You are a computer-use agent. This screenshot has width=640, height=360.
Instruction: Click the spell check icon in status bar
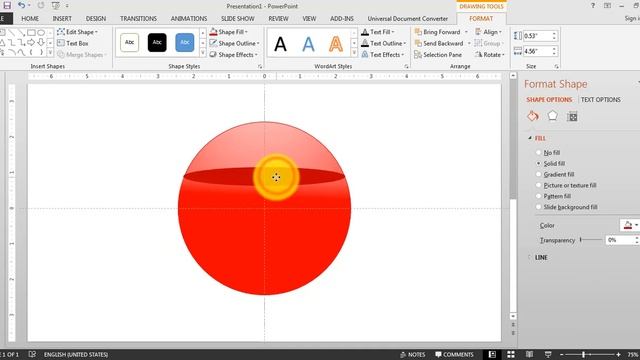(x=32, y=354)
